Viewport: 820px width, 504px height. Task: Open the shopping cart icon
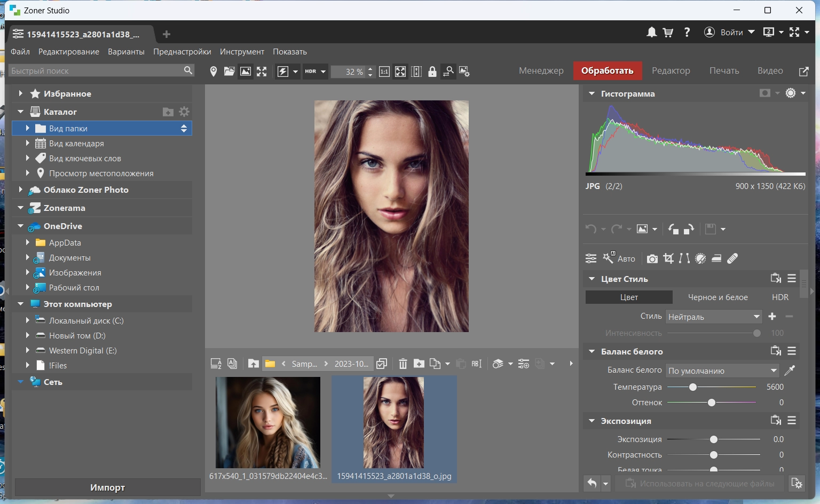click(668, 33)
